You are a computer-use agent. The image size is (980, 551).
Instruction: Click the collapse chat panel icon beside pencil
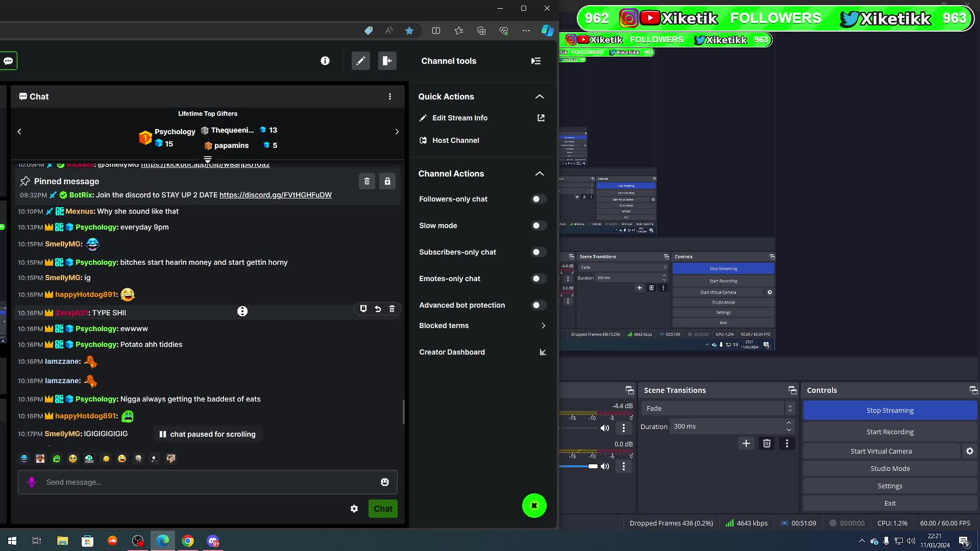click(x=387, y=61)
